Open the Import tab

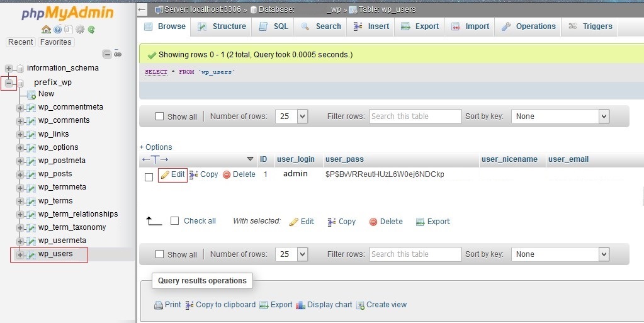point(470,26)
